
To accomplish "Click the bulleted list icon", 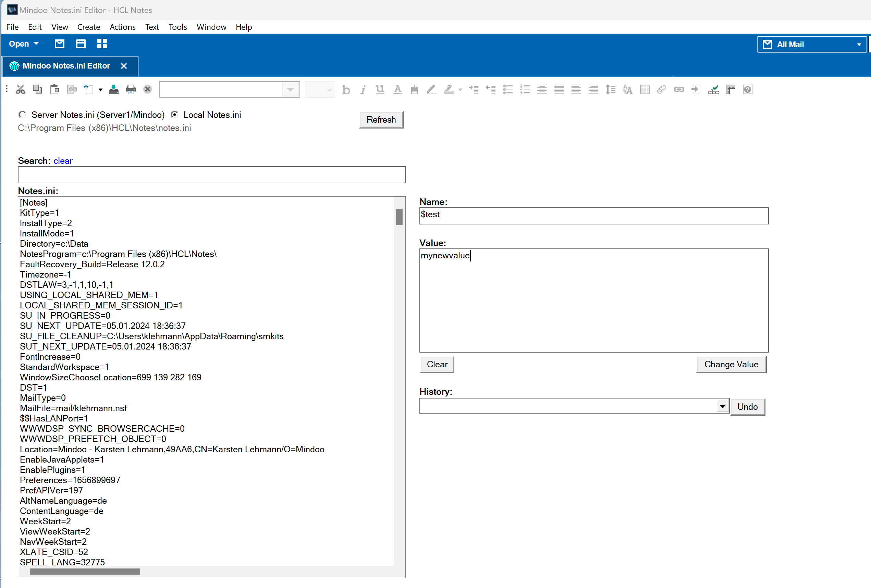I will (508, 89).
